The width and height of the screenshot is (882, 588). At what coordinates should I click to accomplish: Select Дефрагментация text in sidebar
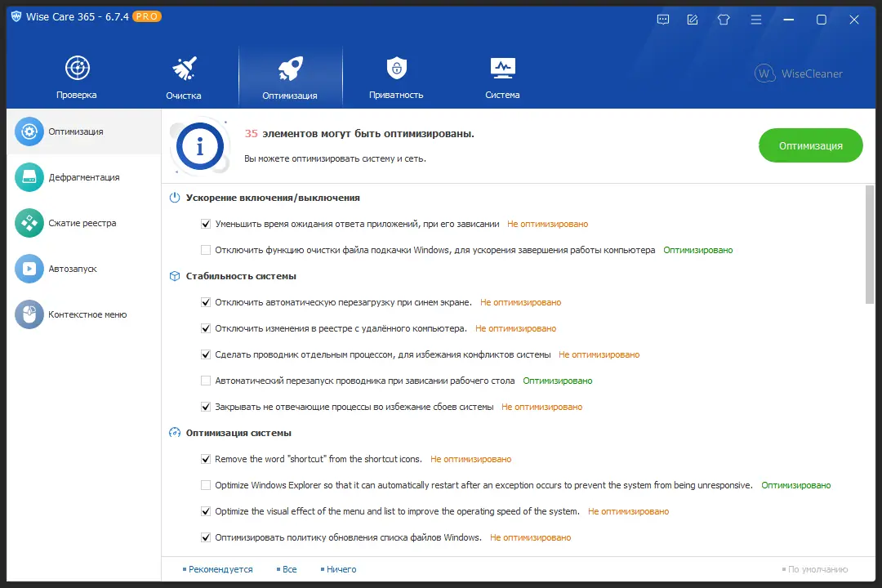point(84,177)
